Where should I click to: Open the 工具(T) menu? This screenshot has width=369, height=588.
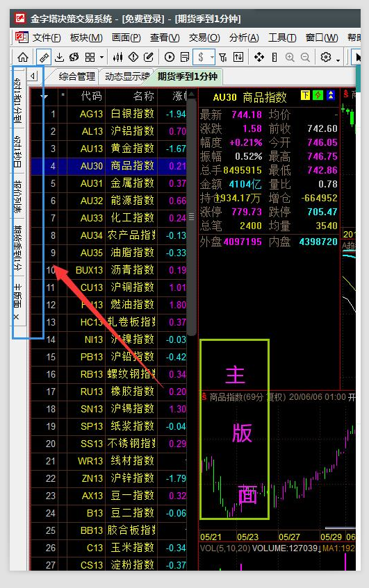[x=282, y=37]
